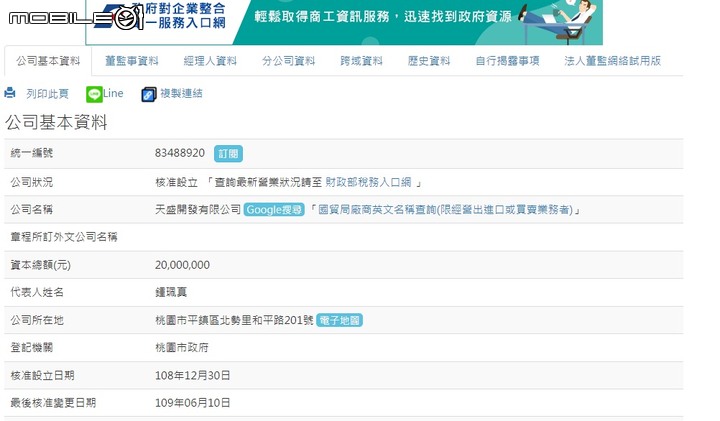
Task: Open the 法人董監網絡試用版 tab
Action: pos(613,61)
